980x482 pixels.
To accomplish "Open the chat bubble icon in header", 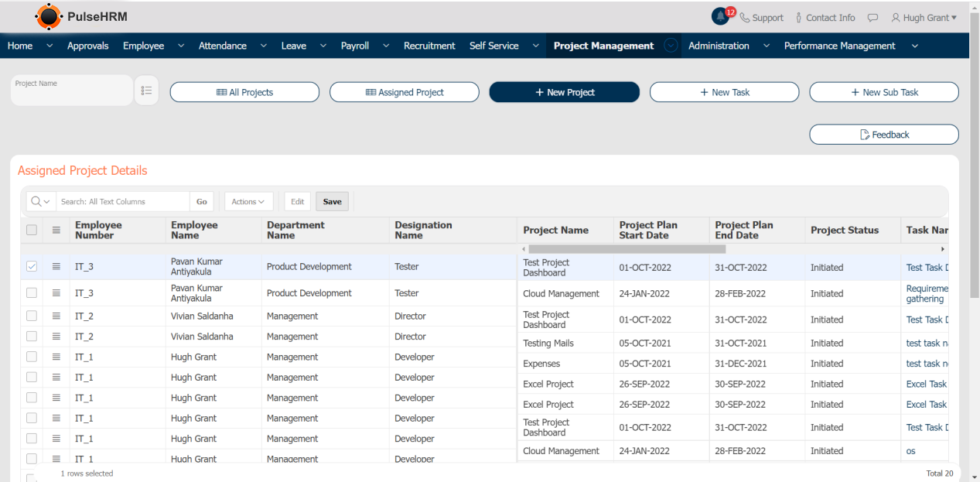I will pos(872,18).
